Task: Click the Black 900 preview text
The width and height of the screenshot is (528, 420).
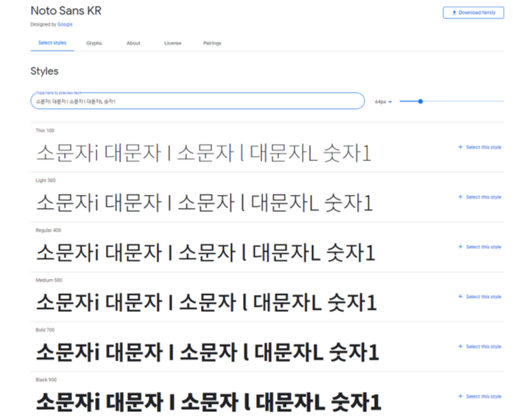Action: (x=208, y=402)
